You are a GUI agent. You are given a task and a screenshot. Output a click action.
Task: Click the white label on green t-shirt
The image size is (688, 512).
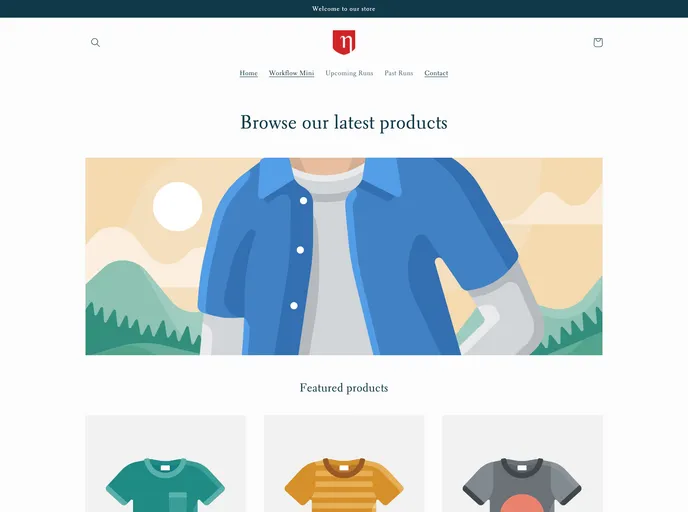pos(165,468)
